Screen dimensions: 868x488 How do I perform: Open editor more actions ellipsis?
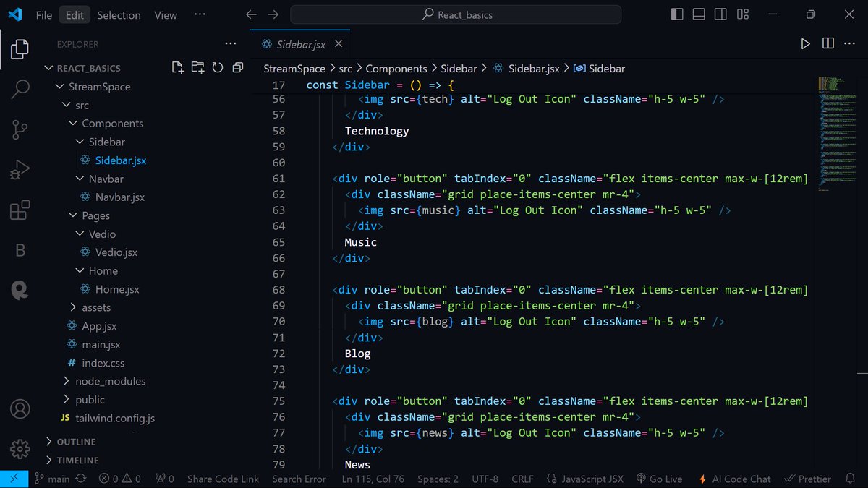849,44
